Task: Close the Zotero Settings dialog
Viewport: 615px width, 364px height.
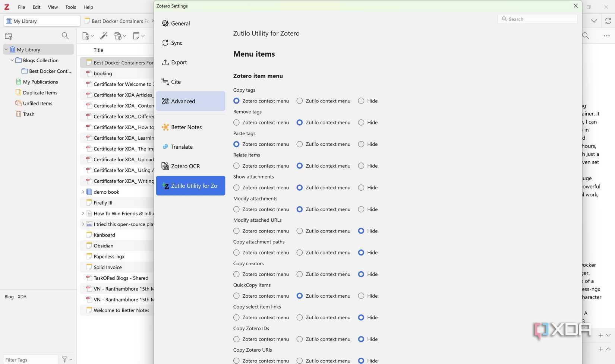Action: pos(575,6)
